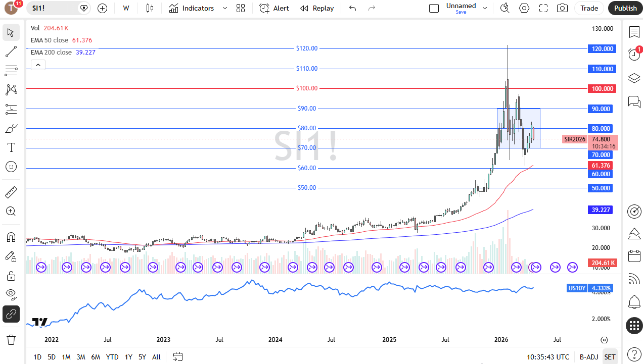The width and height of the screenshot is (643, 364).
Task: Select the 6M date range
Action: (x=96, y=357)
